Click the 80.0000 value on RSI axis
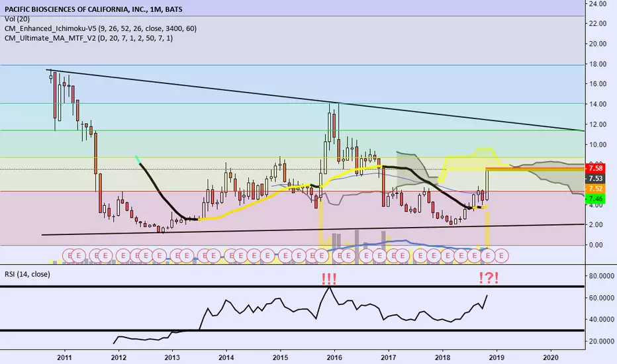The height and width of the screenshot is (364, 617). pyautogui.click(x=602, y=276)
